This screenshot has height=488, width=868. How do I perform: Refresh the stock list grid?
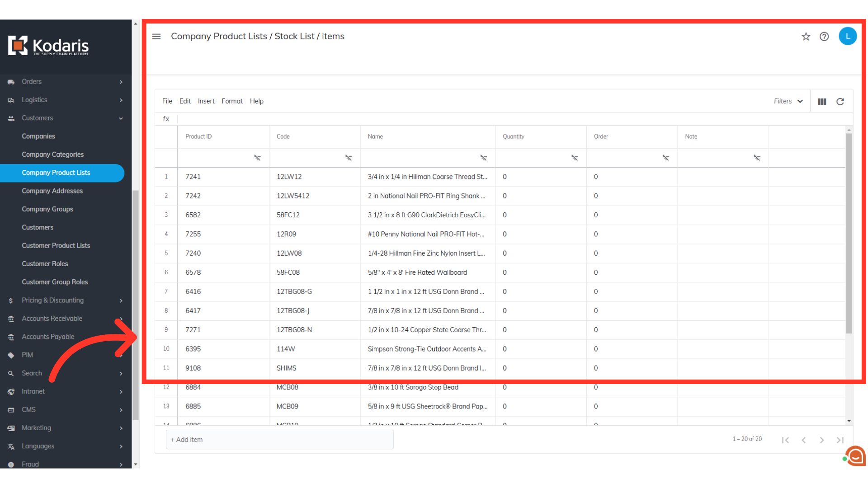(x=840, y=102)
